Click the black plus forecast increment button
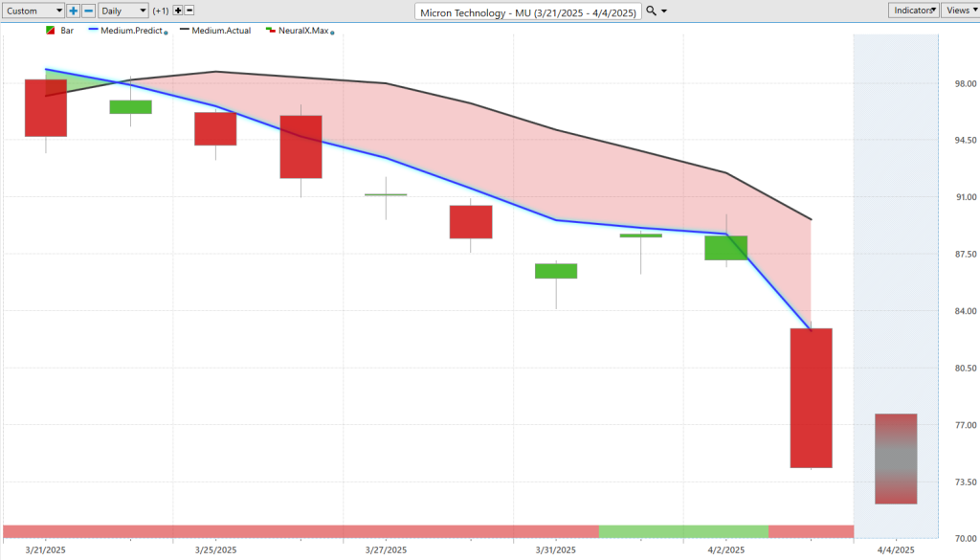 [177, 11]
